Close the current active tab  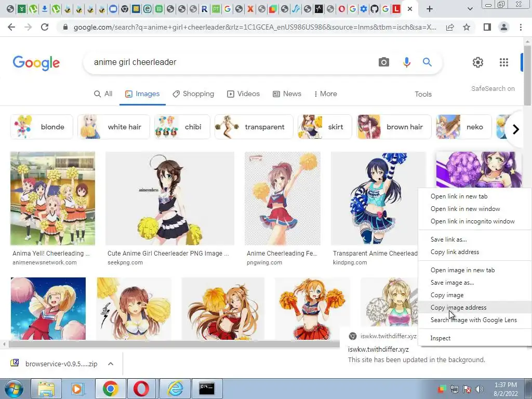(x=410, y=9)
